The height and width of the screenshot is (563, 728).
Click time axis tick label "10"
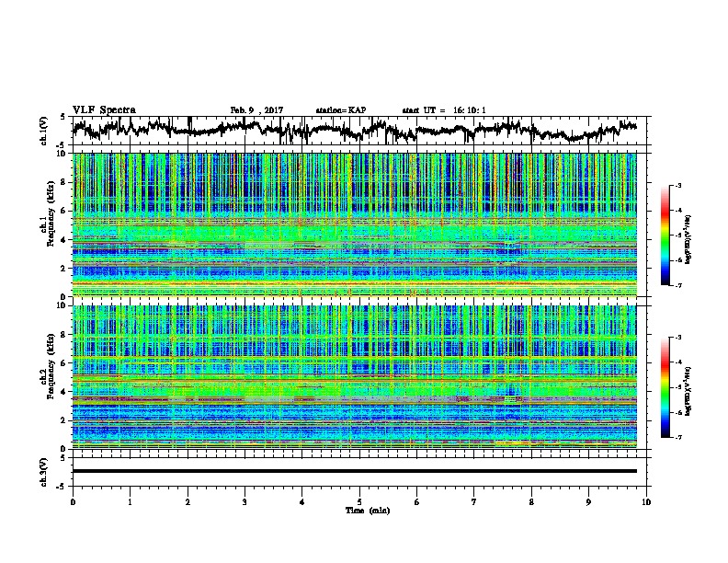(x=646, y=502)
